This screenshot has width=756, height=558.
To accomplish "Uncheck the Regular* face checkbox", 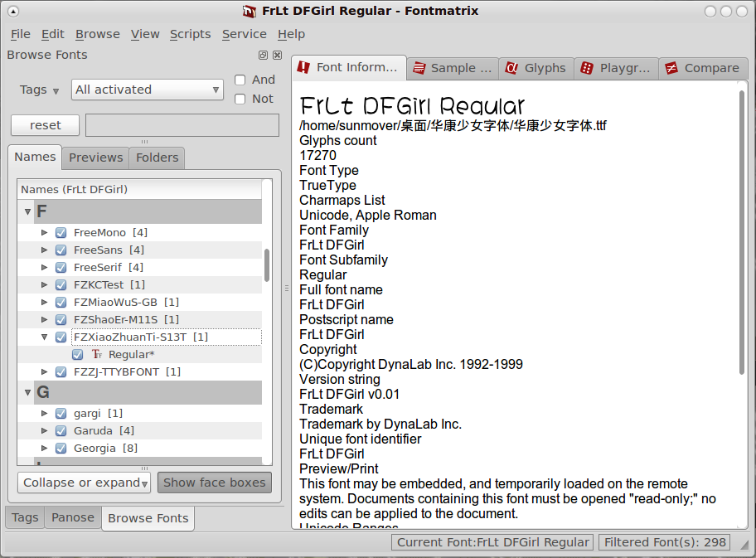I will click(77, 355).
